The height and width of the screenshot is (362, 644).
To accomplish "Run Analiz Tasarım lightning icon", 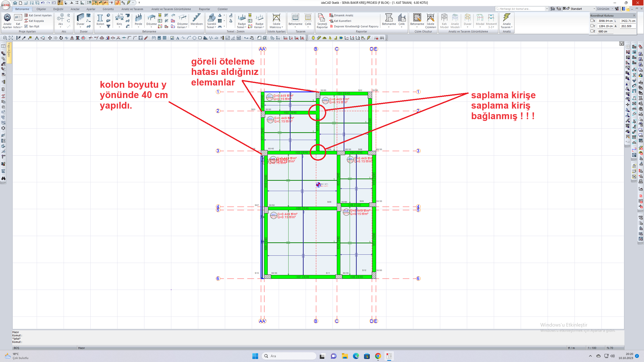I will 506,18.
